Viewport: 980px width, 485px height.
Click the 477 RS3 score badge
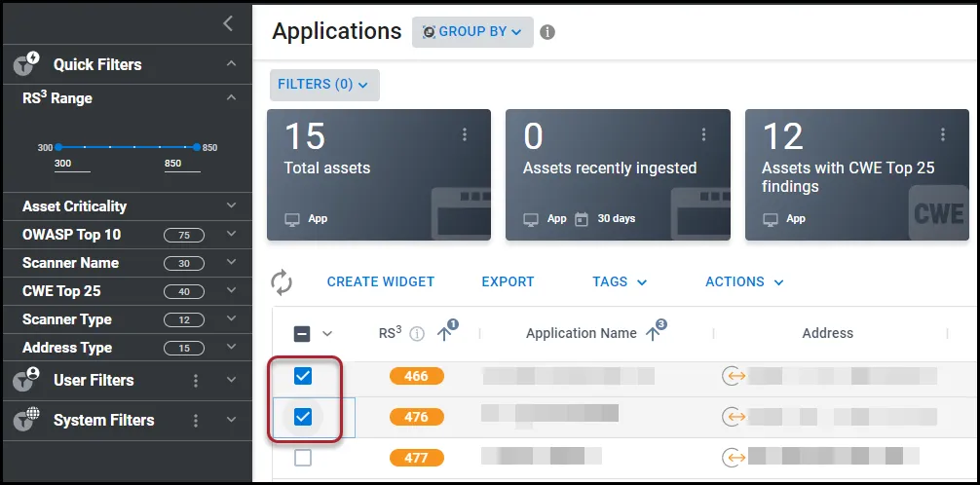(x=417, y=458)
